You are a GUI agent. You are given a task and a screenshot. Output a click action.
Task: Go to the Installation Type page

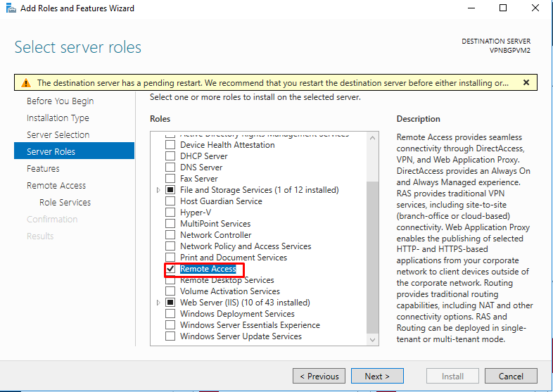point(58,118)
